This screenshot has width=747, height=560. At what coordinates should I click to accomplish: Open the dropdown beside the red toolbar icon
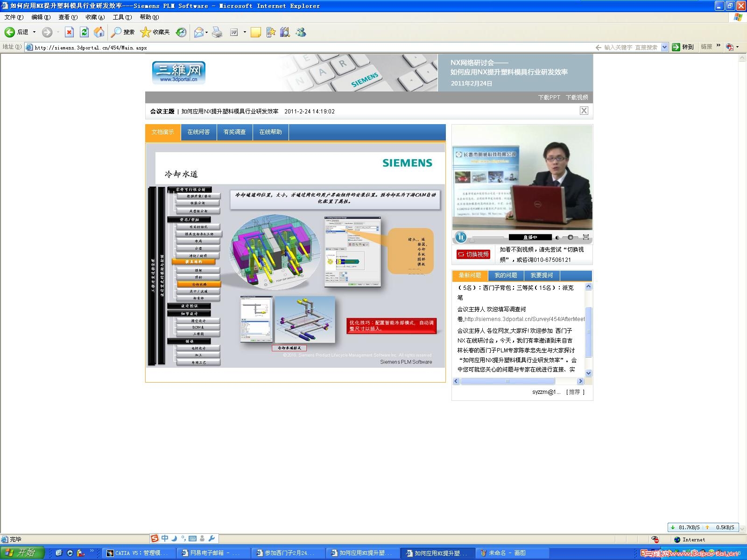(737, 47)
